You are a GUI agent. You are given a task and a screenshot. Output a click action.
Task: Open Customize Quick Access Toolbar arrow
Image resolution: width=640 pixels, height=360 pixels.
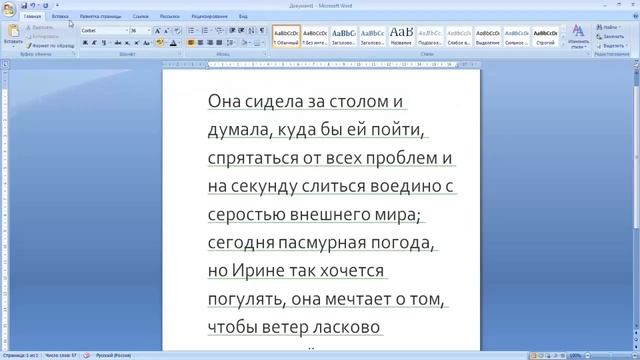(x=57, y=5)
